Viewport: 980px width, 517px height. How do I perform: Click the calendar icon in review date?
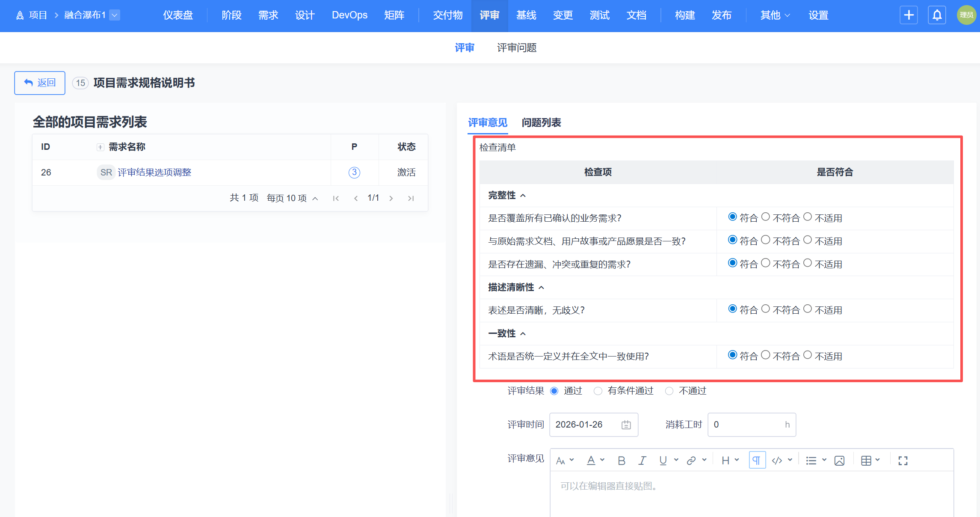(x=626, y=425)
